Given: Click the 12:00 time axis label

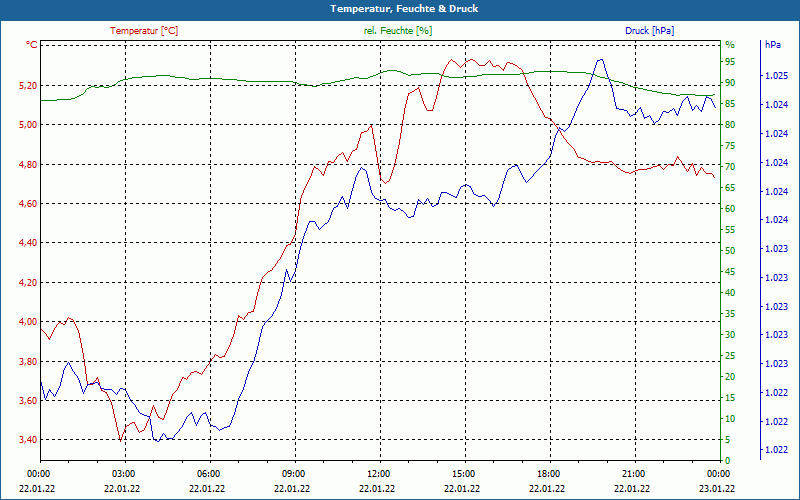Looking at the screenshot, I should point(378,473).
